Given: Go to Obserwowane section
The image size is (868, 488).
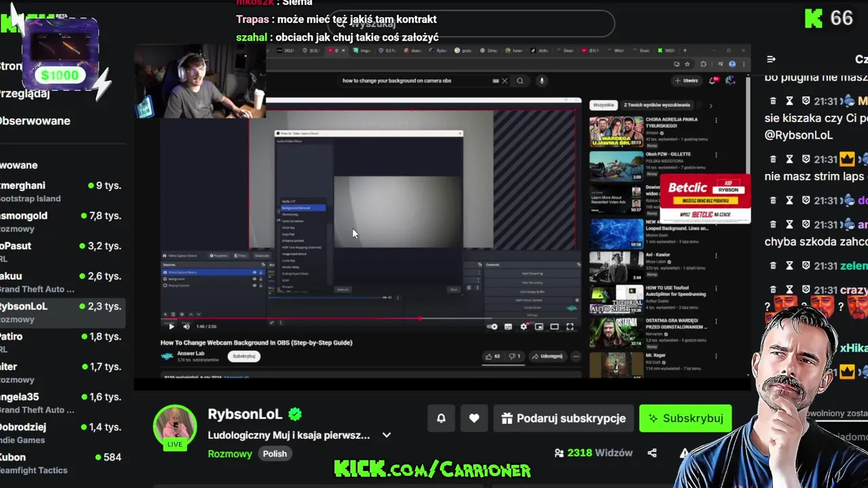Looking at the screenshot, I should point(35,121).
